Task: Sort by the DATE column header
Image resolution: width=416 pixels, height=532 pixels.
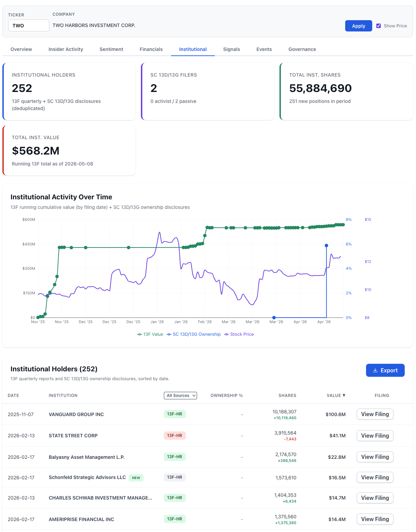Action: 13,396
